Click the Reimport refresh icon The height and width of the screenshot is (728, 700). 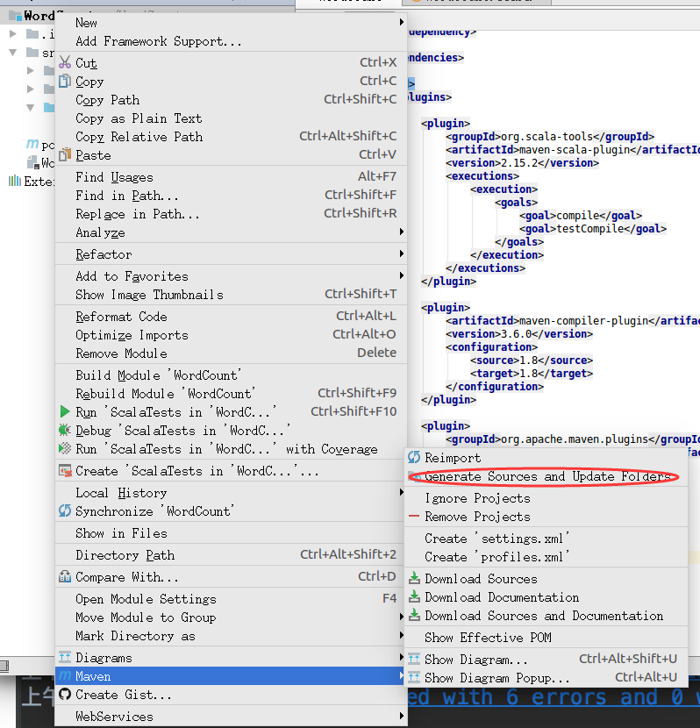(x=414, y=457)
